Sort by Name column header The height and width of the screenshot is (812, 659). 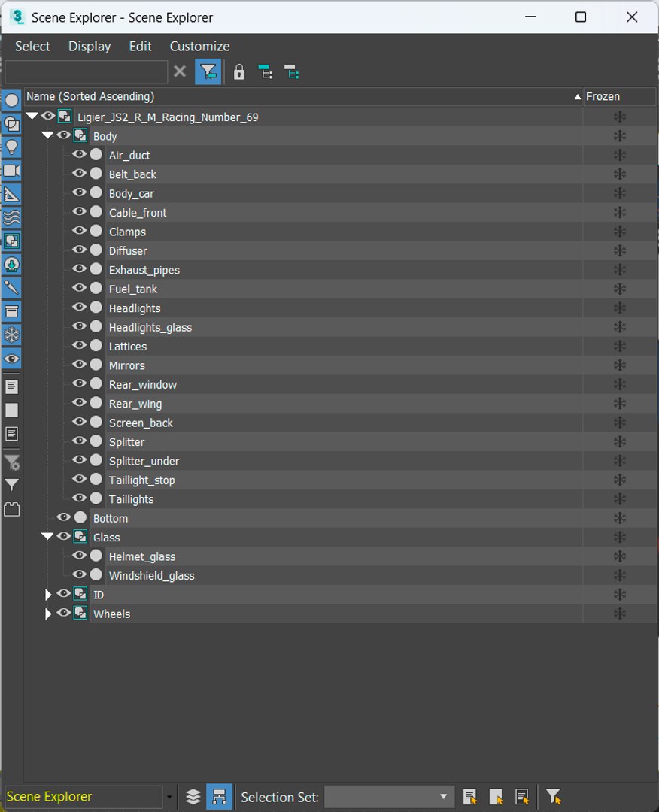click(x=303, y=97)
